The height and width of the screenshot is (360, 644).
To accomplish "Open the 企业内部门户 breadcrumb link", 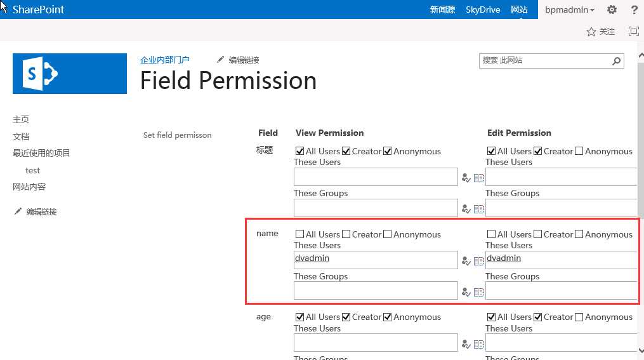I will pos(165,60).
